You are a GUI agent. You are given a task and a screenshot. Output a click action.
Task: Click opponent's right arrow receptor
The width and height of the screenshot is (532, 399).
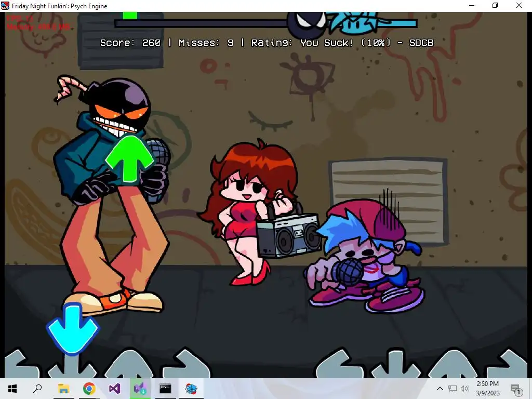(187, 363)
